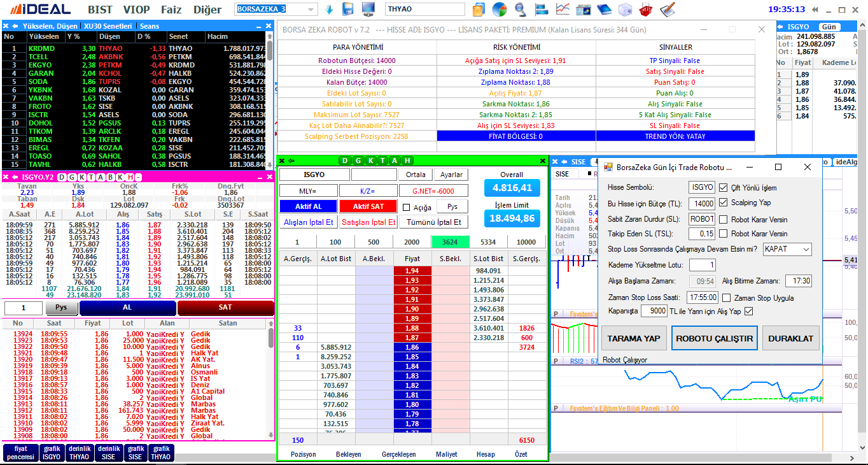Switch to Bekleyen tab in order panel

pos(348,454)
